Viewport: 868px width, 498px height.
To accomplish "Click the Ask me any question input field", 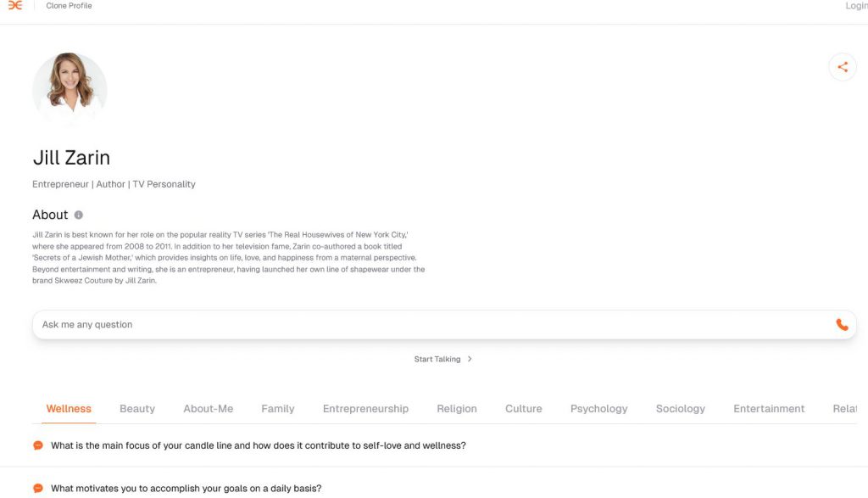I will [339, 324].
